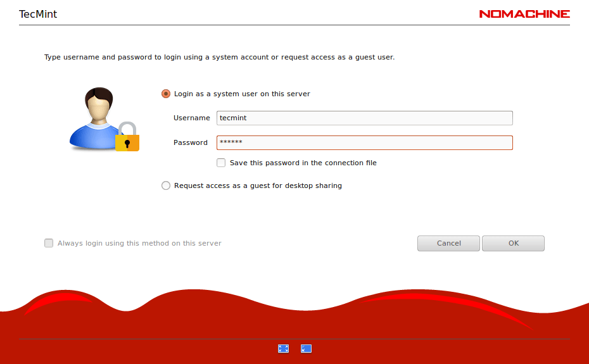Click the Password label
This screenshot has height=364, width=589.
[191, 142]
